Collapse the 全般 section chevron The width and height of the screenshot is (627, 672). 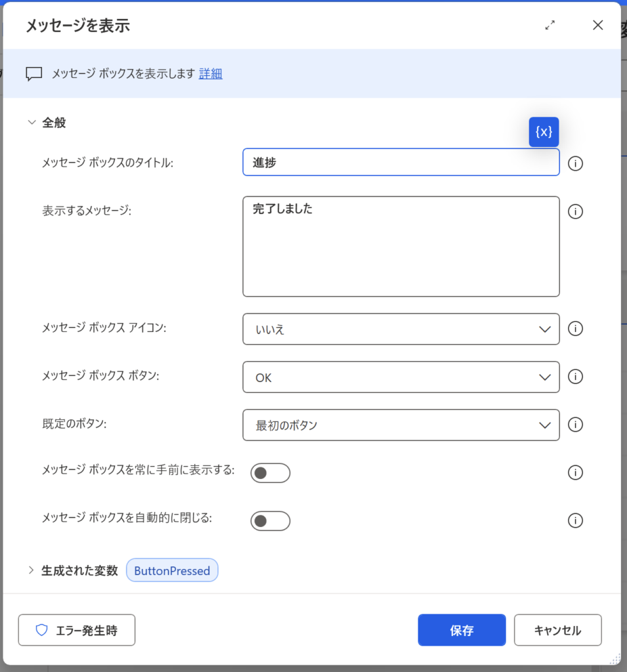point(32,123)
